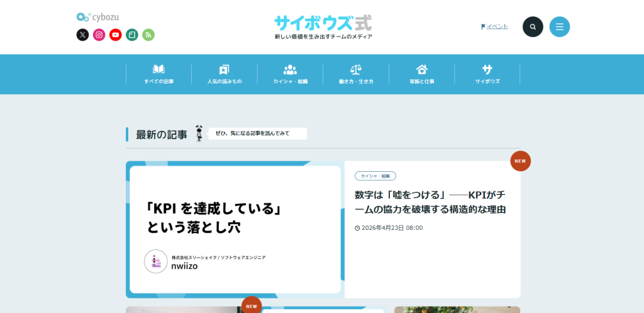Click the book icon for すべての記事
This screenshot has width=644, height=313.
[158, 69]
